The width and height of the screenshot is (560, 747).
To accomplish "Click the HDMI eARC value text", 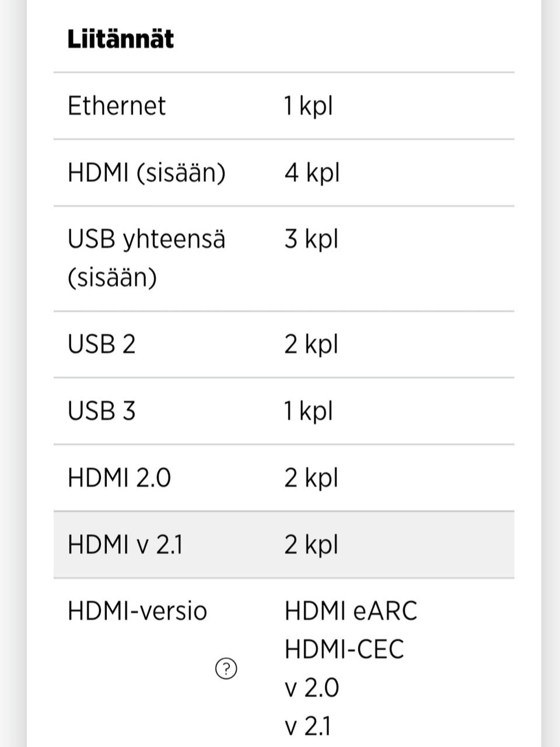I will click(x=351, y=612).
